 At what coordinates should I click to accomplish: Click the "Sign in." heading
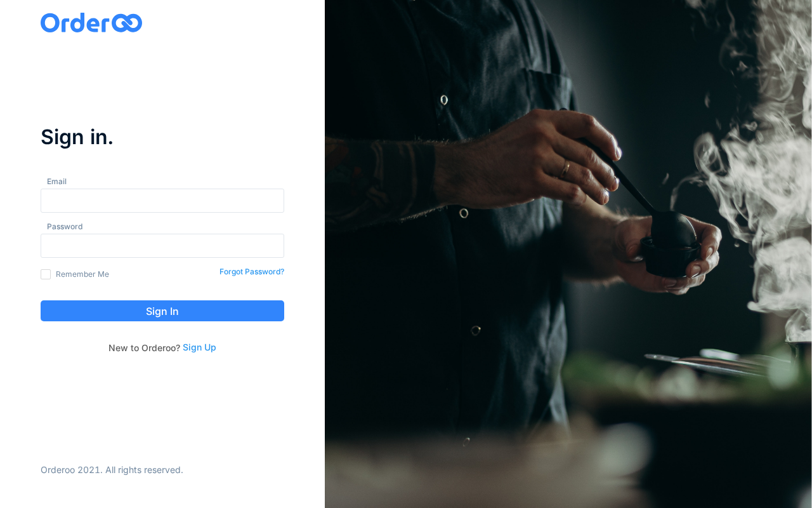[77, 137]
